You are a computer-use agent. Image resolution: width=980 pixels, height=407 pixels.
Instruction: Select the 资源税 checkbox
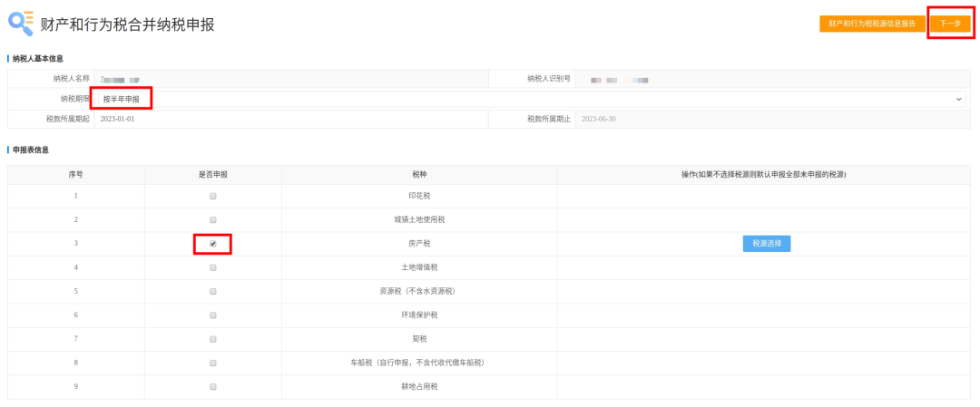pyautogui.click(x=213, y=291)
